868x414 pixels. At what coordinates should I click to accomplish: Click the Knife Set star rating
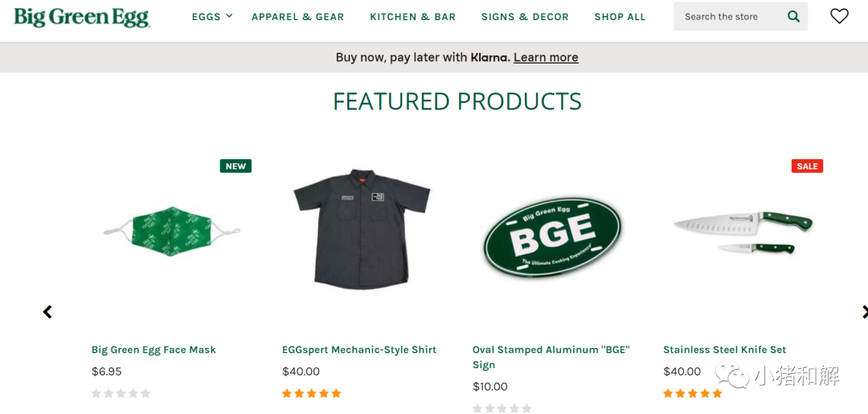(692, 393)
